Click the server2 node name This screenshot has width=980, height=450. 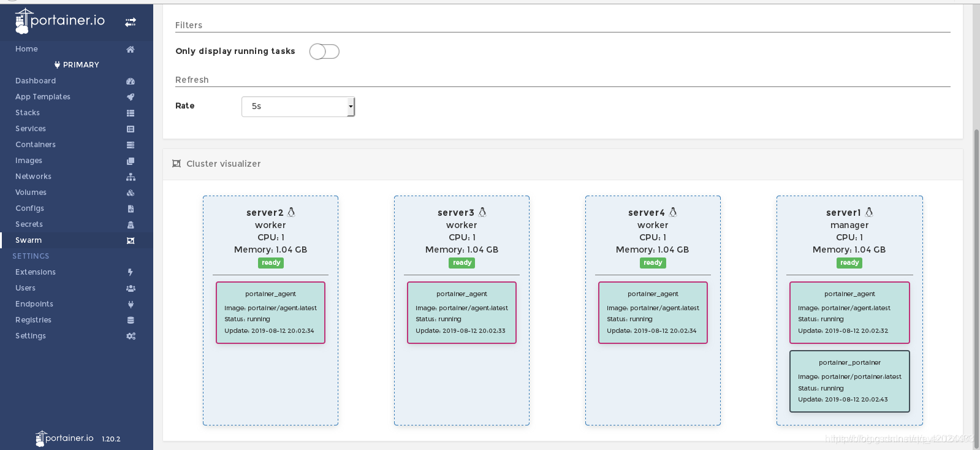pyautogui.click(x=265, y=213)
